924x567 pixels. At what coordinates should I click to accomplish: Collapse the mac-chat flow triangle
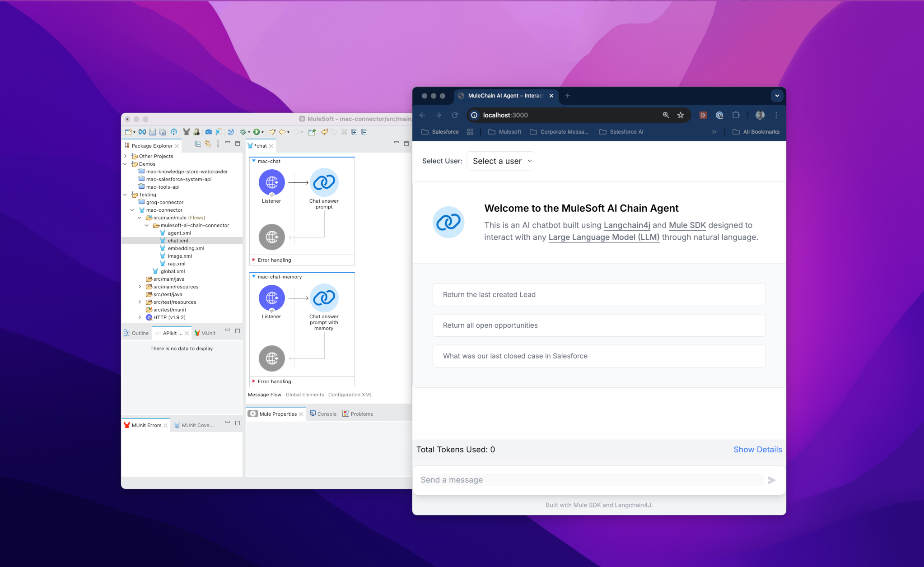click(254, 161)
